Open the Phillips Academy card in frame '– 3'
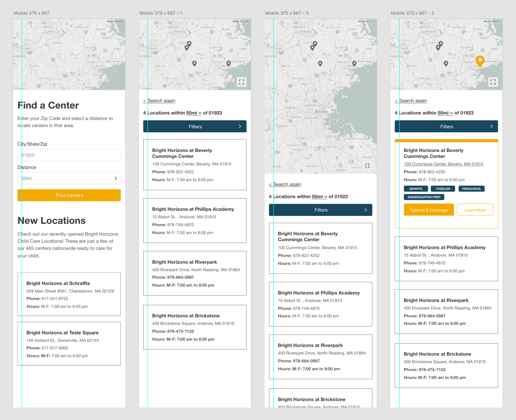Screen dimensions: 516x420 point(321,304)
